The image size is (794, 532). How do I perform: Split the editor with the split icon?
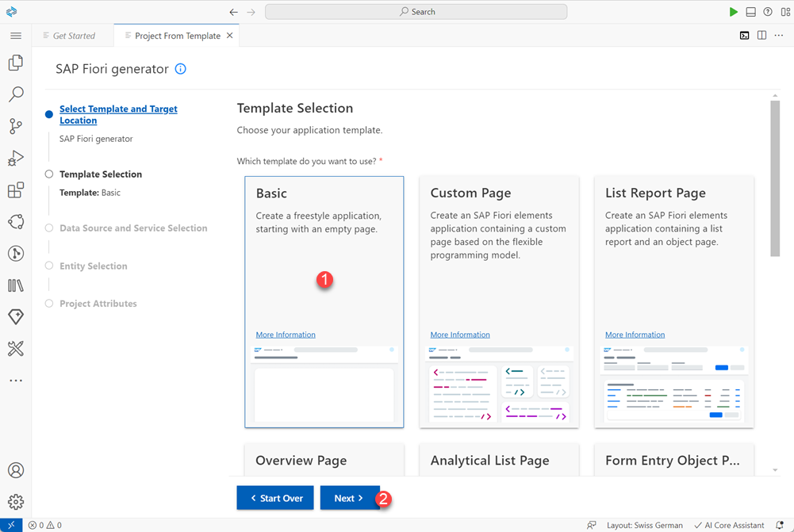[x=761, y=36]
